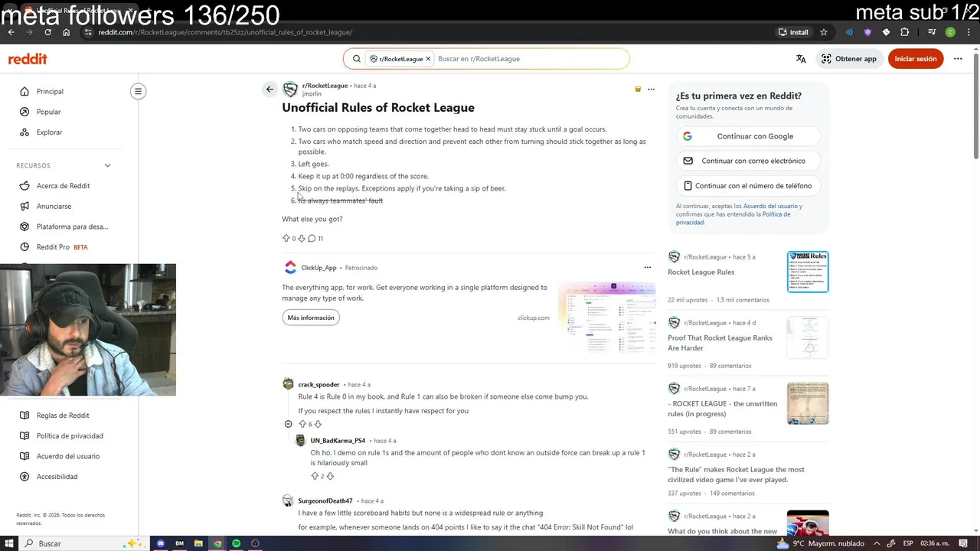The height and width of the screenshot is (551, 980).
Task: Open crack_spooder's profile
Action: pyautogui.click(x=318, y=385)
